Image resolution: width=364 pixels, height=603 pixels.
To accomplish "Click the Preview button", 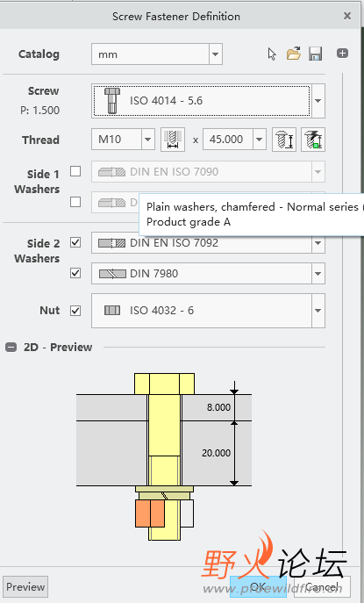I will (x=25, y=587).
